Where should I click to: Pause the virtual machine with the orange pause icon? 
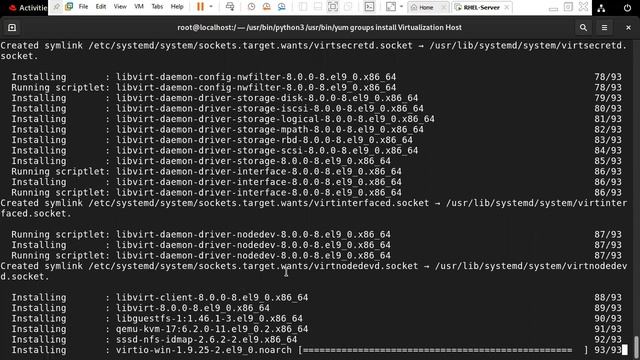[200, 7]
